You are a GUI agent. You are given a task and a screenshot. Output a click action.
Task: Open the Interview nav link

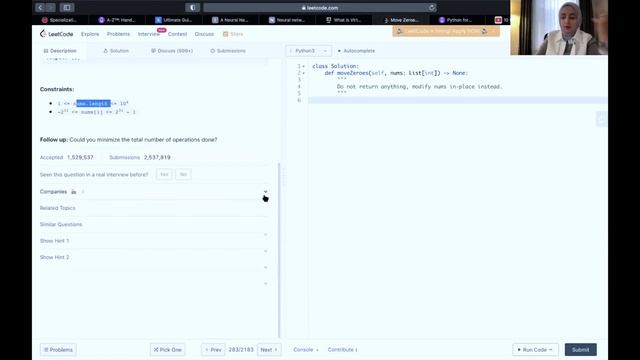pyautogui.click(x=149, y=34)
